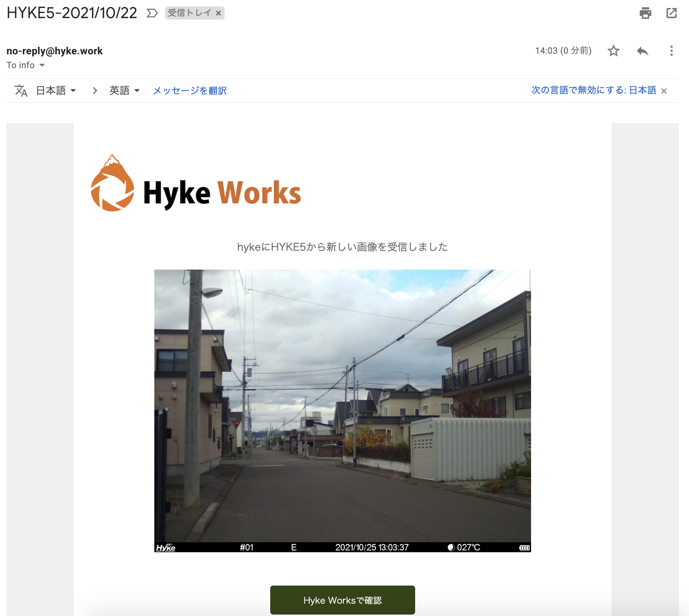Click the translate icon in translation bar
Viewport: 689px width, 616px height.
pos(21,91)
